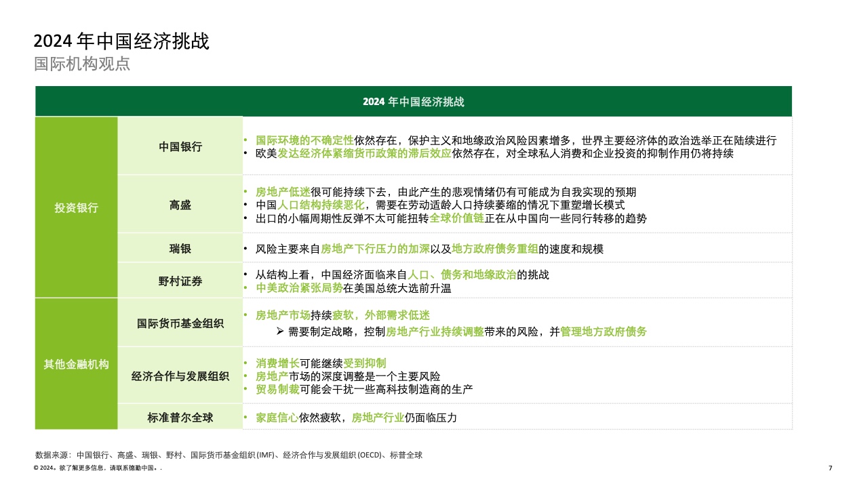Click the slide title "2024 年中国经济挑战"
This screenshot has width=868, height=488.
[x=121, y=42]
